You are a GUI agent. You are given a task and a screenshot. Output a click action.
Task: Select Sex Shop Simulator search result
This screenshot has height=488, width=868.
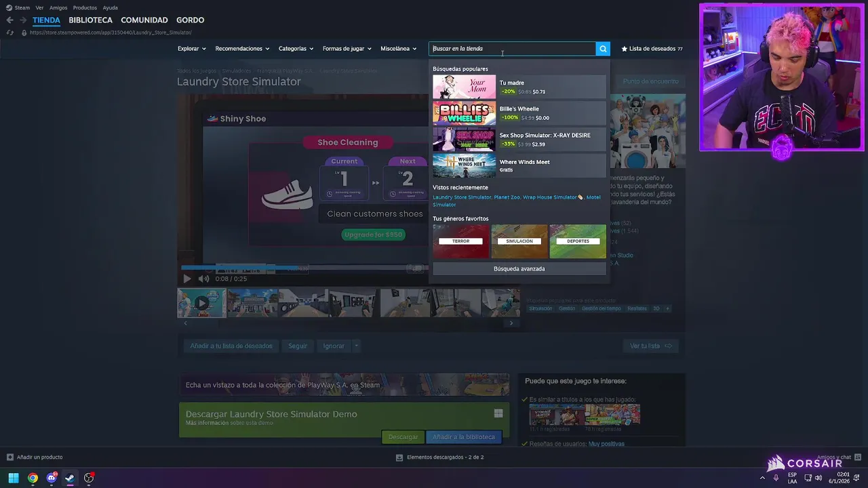click(x=519, y=140)
